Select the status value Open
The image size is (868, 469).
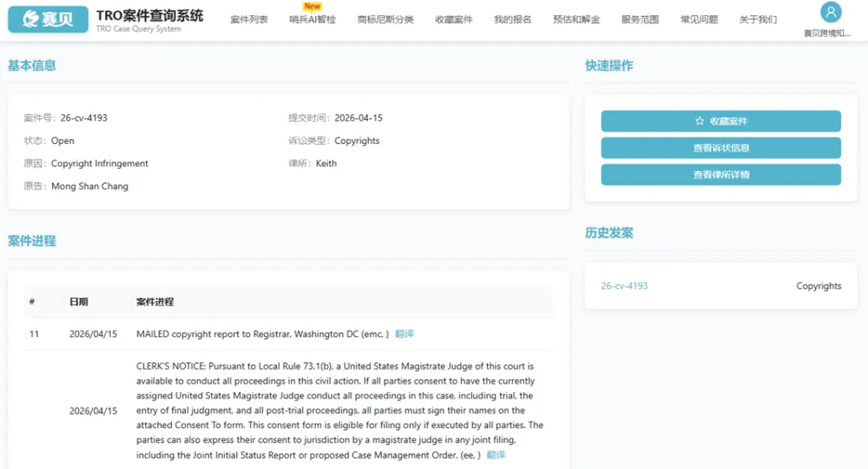63,141
